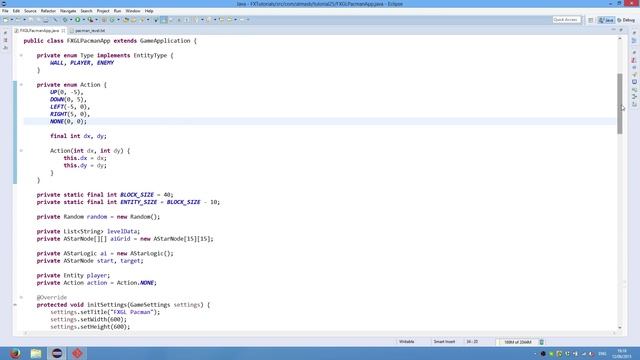
Task: Open File Explorer from the taskbar
Action: (36, 353)
